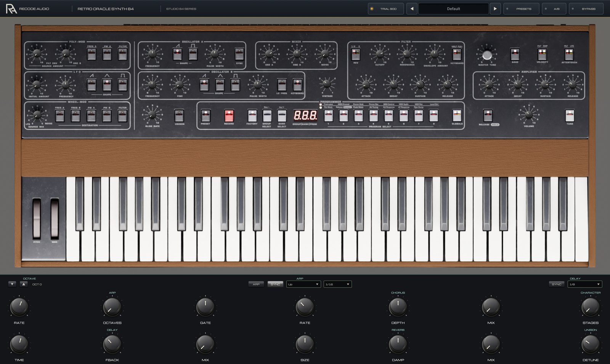Click the Trial 90D button
The height and width of the screenshot is (364, 610).
point(386,9)
